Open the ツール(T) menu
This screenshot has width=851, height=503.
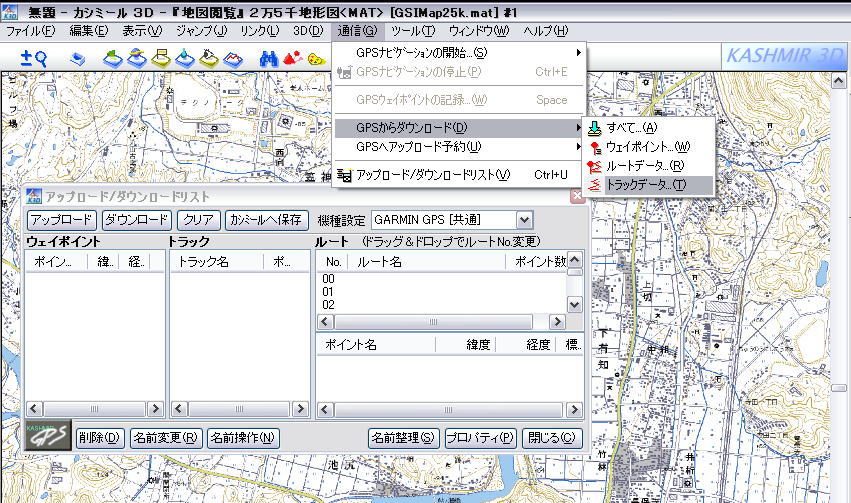413,31
